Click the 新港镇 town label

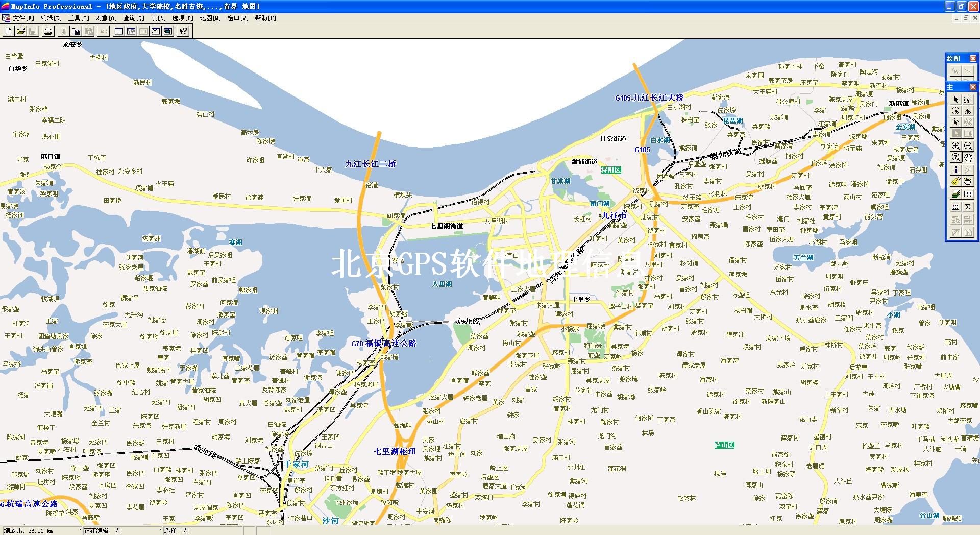[899, 104]
